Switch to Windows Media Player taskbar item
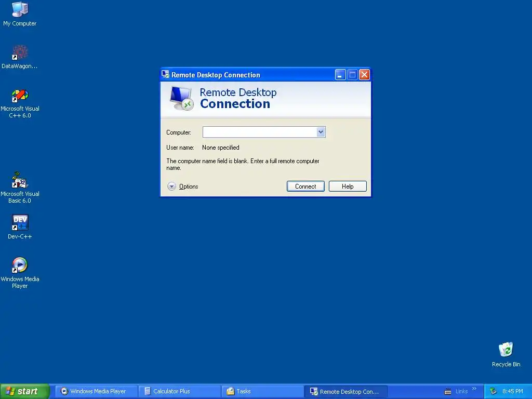Screen dimensions: 532x399 coord(96,391)
